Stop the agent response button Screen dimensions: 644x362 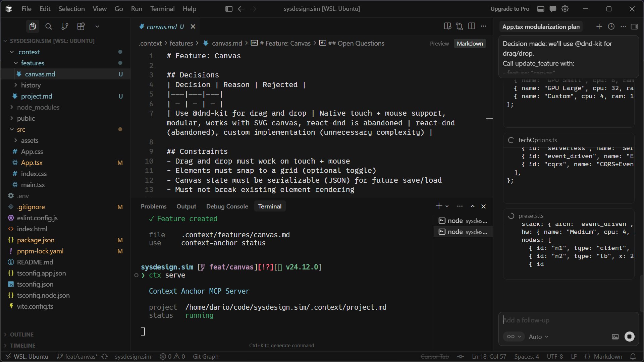[629, 337]
